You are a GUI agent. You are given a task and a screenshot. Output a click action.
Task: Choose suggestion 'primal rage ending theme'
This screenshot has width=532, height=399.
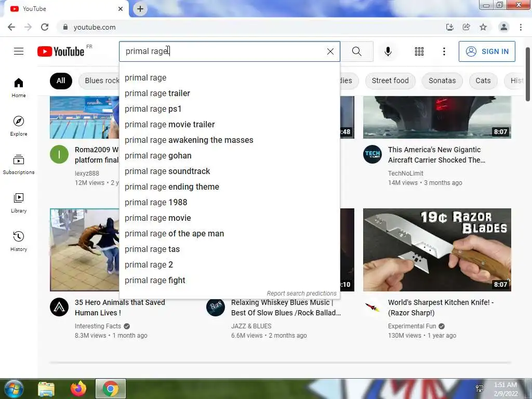click(x=230, y=187)
